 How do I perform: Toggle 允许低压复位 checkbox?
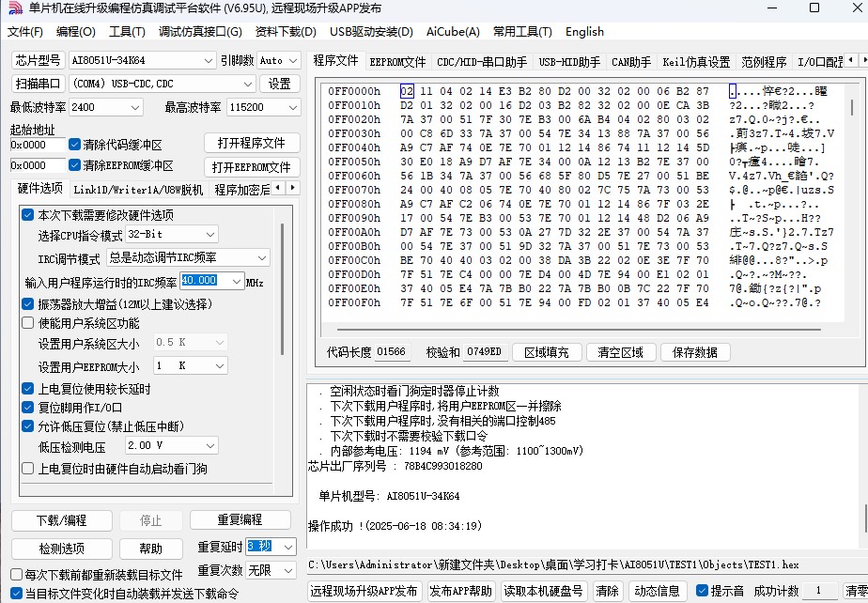pyautogui.click(x=27, y=426)
